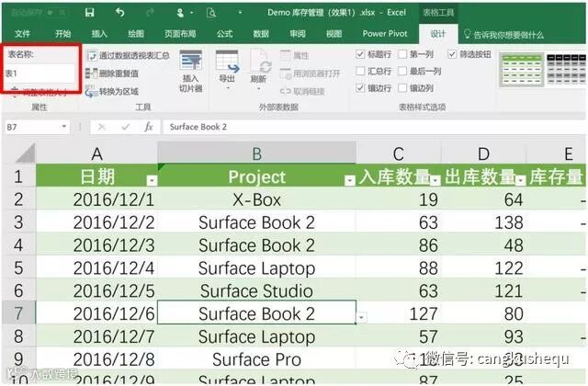This screenshot has height=386, width=588.
Task: Click Open in Browser (用浏览器打开) icon
Action: pyautogui.click(x=286, y=74)
